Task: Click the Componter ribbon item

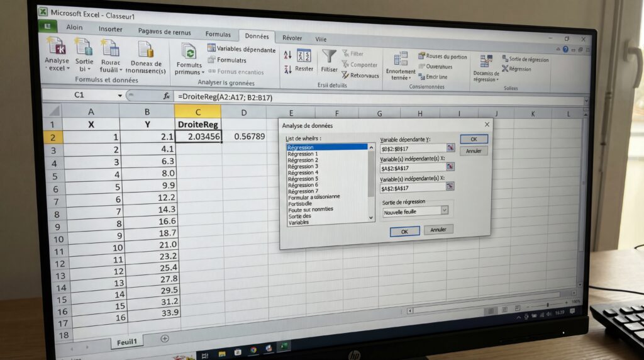Action: (x=360, y=65)
